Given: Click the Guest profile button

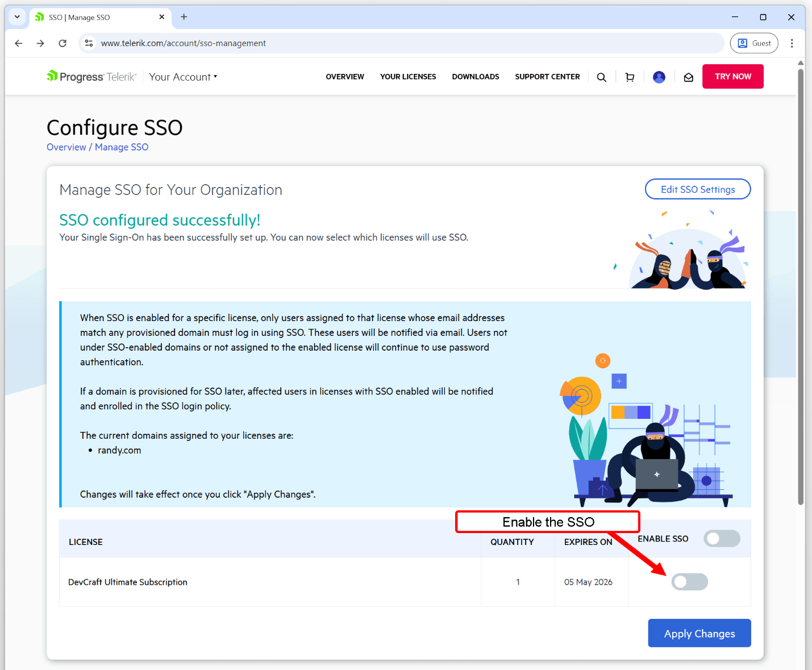Looking at the screenshot, I should [754, 43].
